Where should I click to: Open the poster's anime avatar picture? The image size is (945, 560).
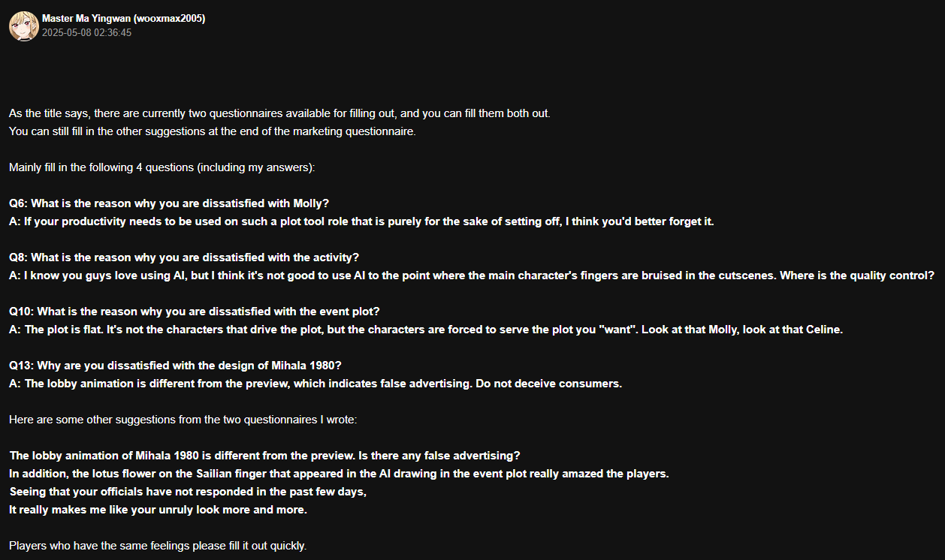pos(24,26)
